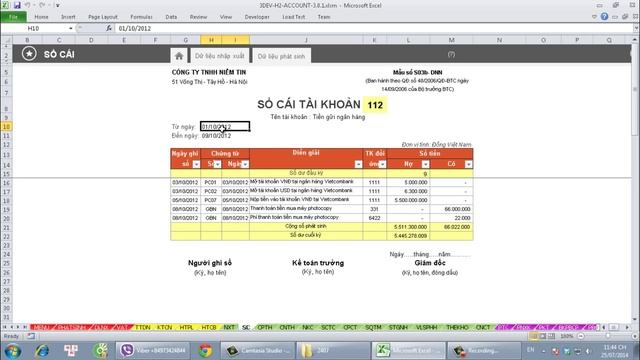Switch to the TTDN sheet tab
Image resolution: width=640 pixels, height=360 pixels.
point(143,327)
